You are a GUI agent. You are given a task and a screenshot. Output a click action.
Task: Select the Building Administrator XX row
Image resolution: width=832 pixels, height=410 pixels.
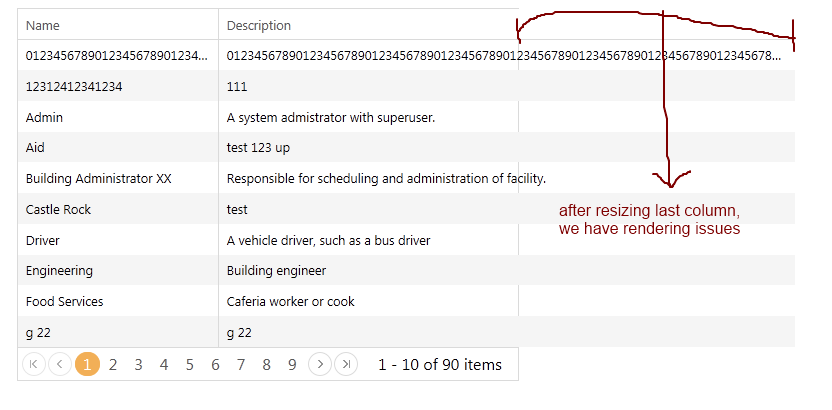pos(99,179)
